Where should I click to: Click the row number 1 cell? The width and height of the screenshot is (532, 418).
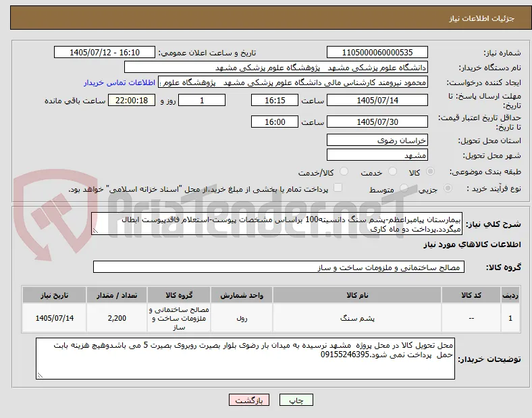point(510,318)
